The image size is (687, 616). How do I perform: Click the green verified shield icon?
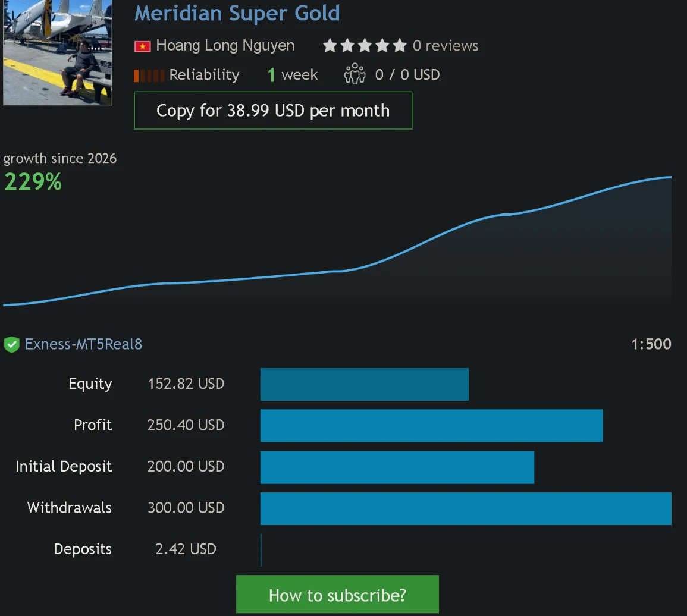[x=12, y=345]
